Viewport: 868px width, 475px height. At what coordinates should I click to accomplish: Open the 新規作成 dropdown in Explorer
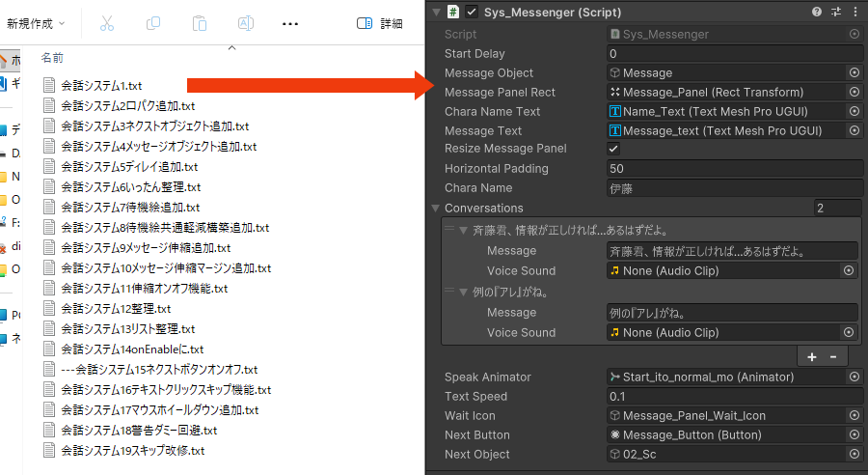coord(36,23)
